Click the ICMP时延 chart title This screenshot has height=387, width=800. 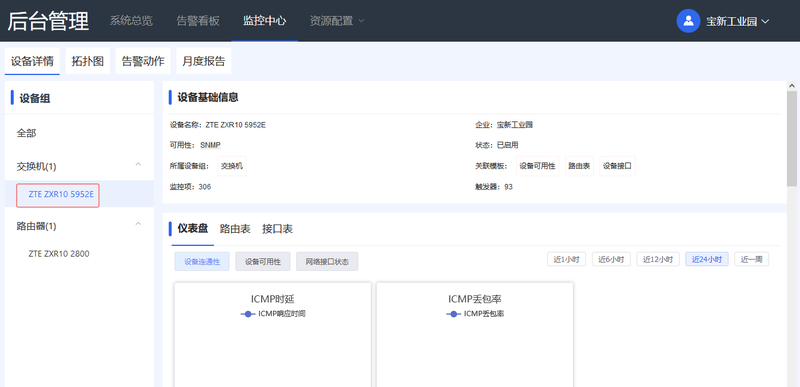pyautogui.click(x=272, y=299)
